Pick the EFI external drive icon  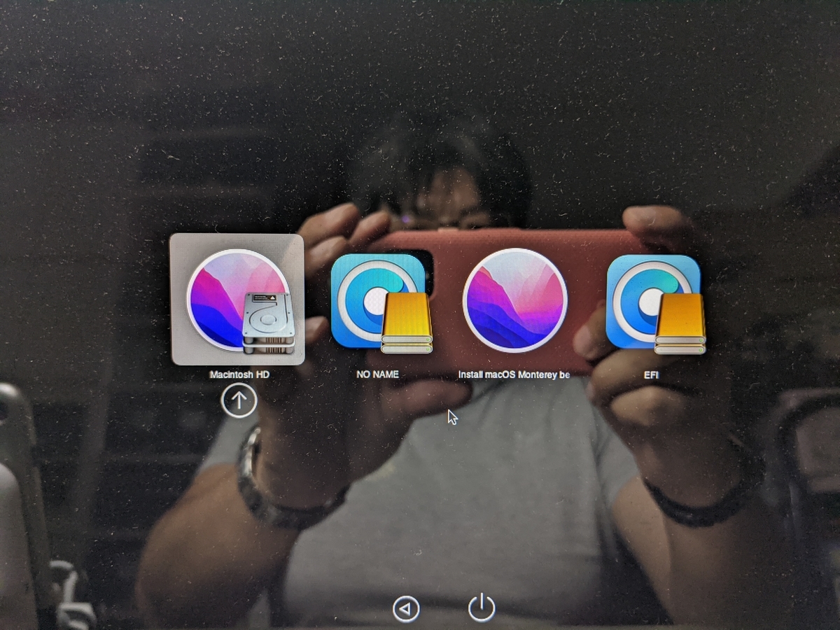(x=655, y=304)
